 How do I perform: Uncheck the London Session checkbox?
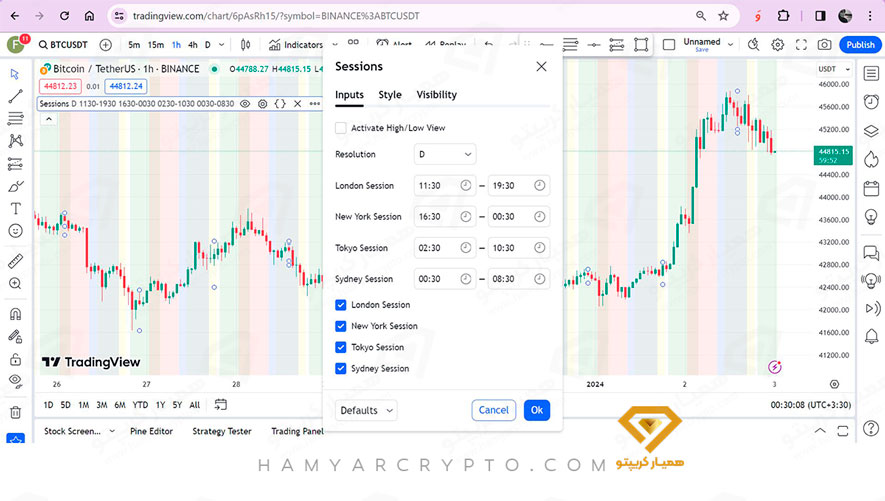coord(340,305)
